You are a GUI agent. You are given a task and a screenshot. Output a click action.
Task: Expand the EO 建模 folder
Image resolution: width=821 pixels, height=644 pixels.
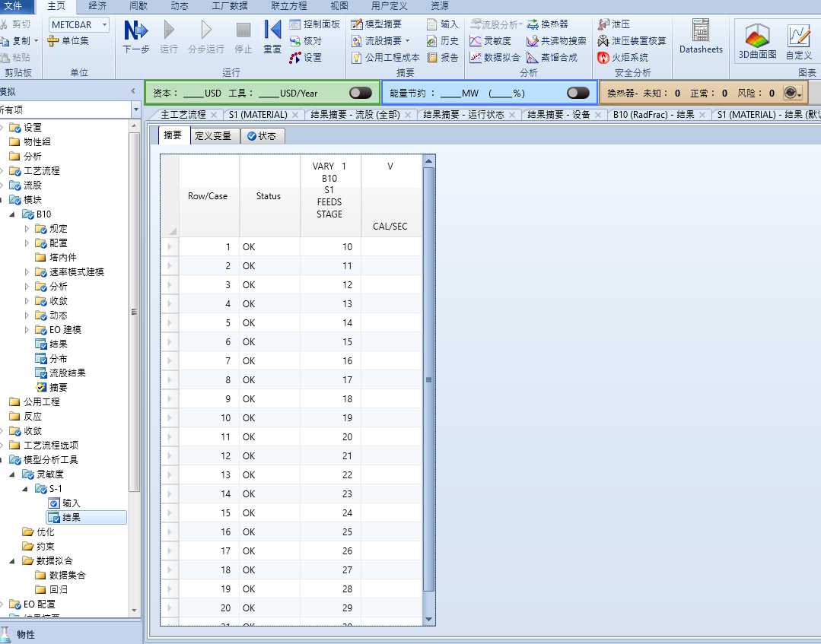(27, 329)
